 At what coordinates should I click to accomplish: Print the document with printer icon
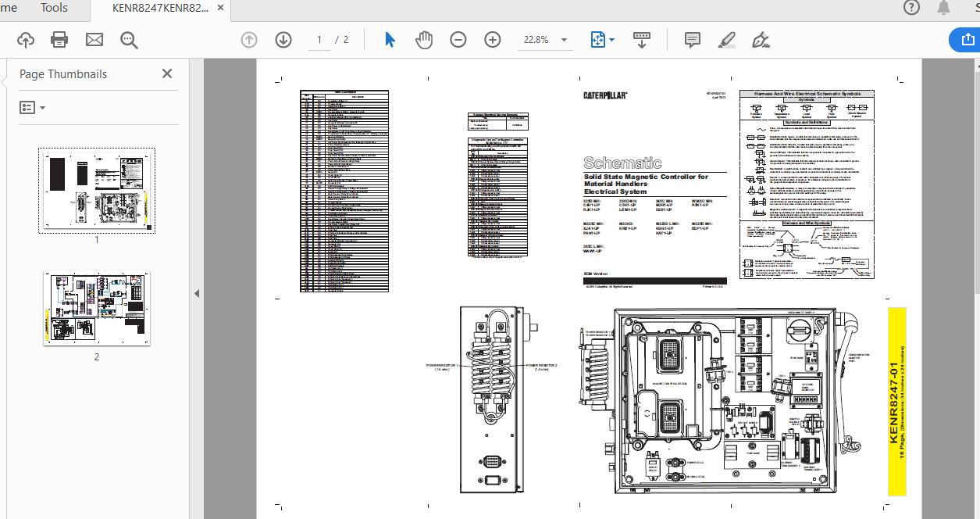tap(59, 40)
